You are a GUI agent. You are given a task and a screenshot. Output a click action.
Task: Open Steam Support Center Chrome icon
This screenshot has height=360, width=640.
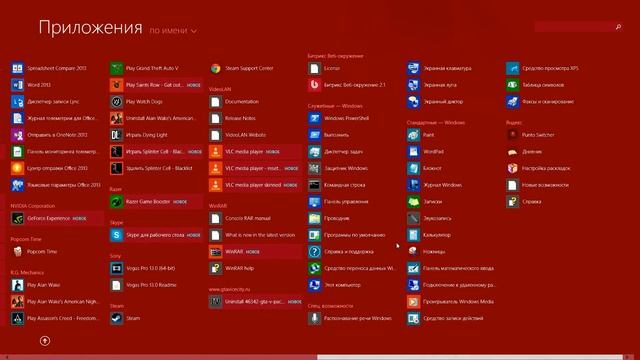click(x=216, y=68)
